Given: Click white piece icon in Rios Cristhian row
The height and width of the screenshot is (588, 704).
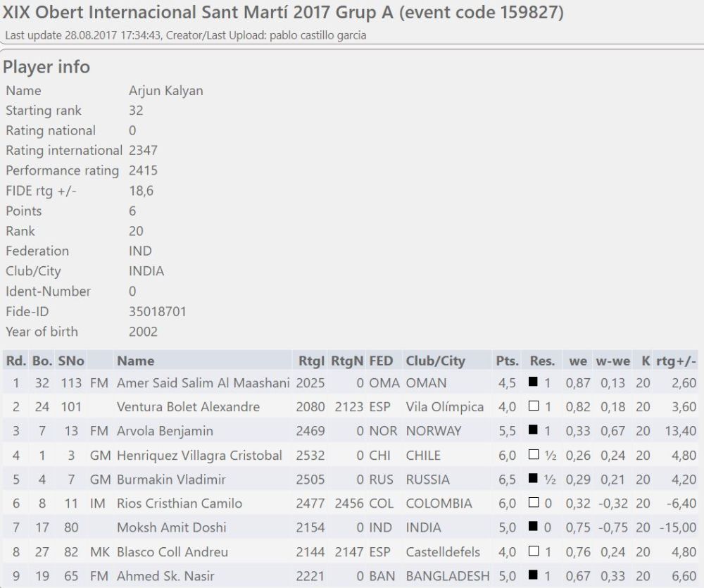Looking at the screenshot, I should coord(534,503).
